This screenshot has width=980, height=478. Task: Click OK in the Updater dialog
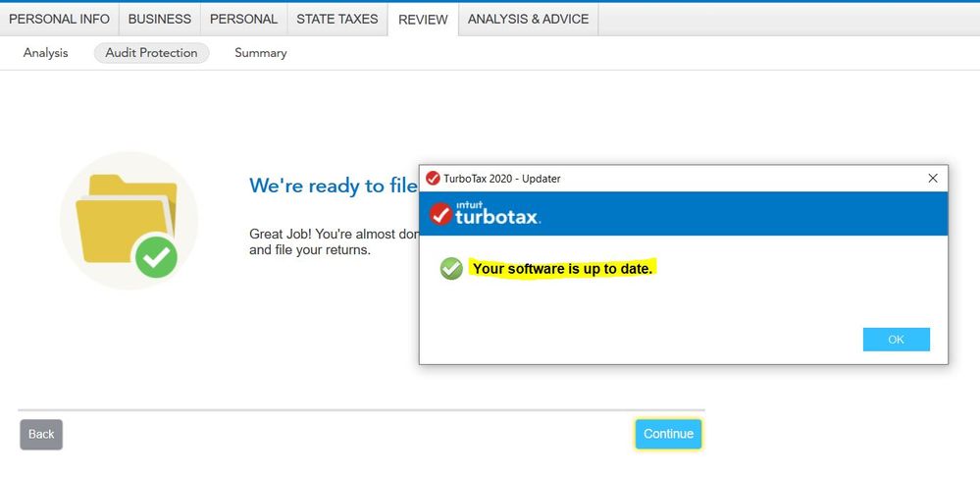click(x=897, y=339)
